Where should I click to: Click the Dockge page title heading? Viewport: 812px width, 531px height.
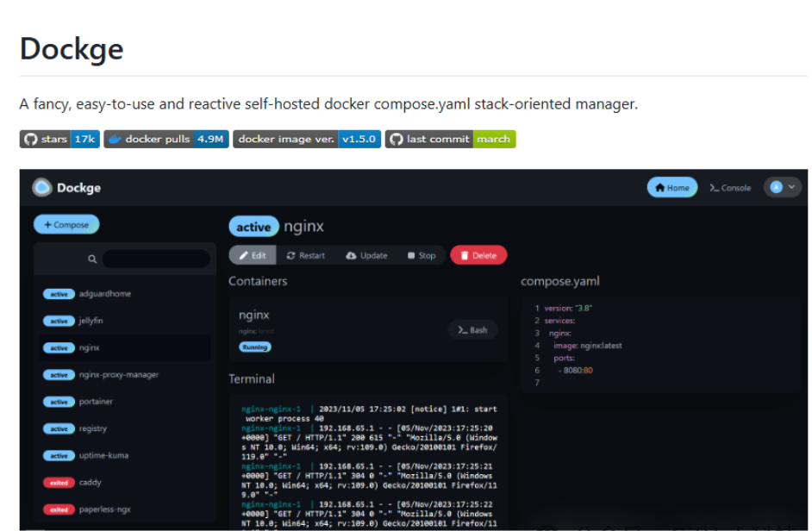click(72, 49)
